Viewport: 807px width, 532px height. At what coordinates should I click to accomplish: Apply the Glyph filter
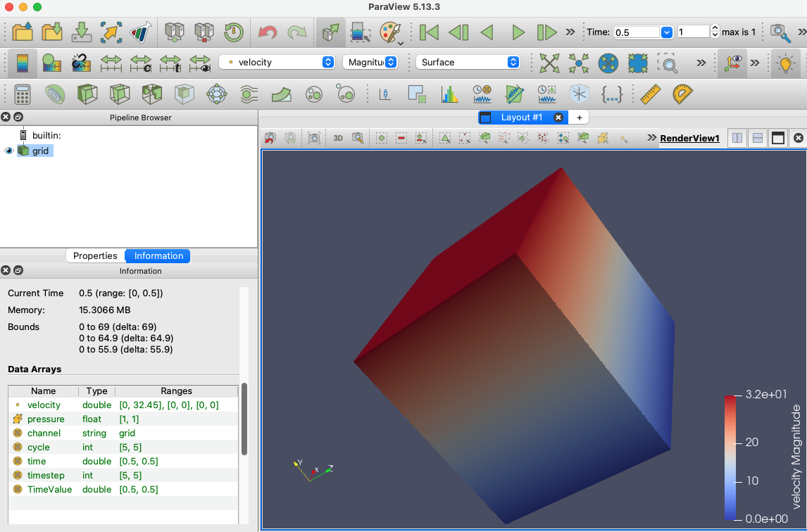coord(217,94)
